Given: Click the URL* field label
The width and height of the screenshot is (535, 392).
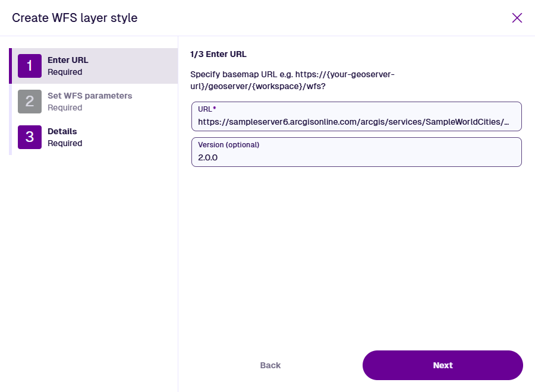Looking at the screenshot, I should coord(206,109).
